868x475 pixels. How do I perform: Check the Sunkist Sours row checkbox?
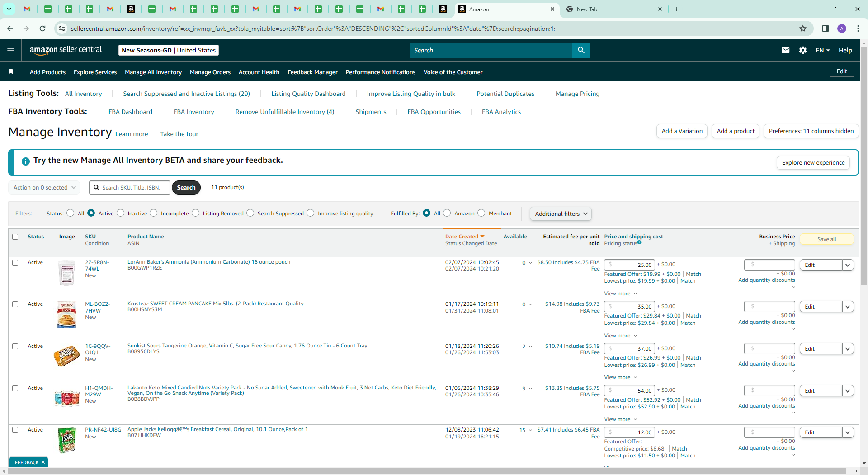[15, 346]
